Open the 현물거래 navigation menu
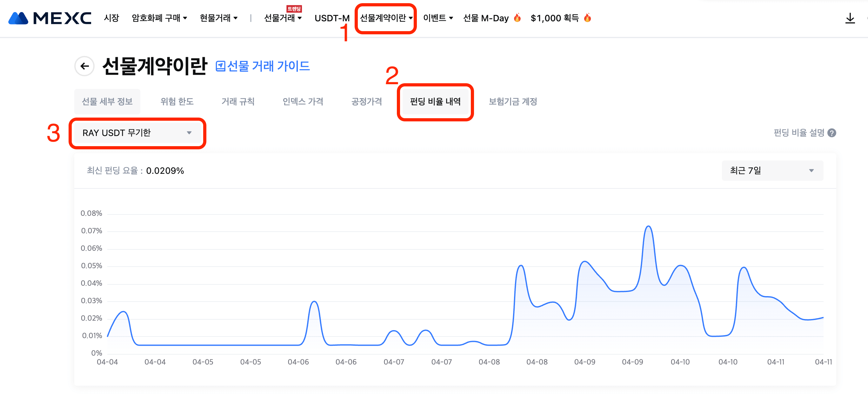 pos(218,18)
